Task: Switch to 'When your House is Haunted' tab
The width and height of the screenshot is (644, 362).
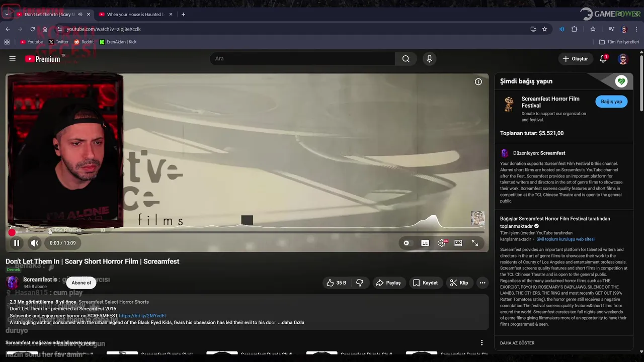Action: click(x=135, y=15)
